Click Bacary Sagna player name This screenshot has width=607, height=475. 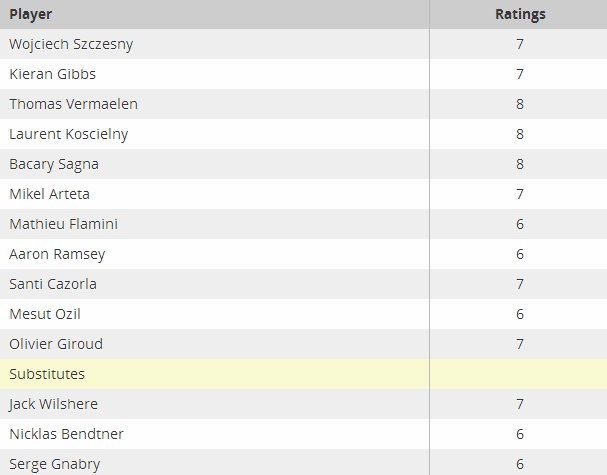tap(54, 164)
